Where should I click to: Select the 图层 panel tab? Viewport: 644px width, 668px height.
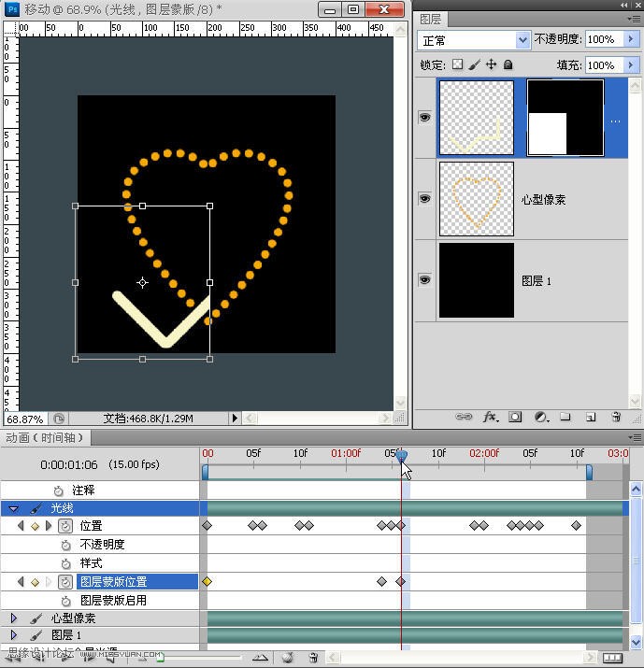[430, 20]
